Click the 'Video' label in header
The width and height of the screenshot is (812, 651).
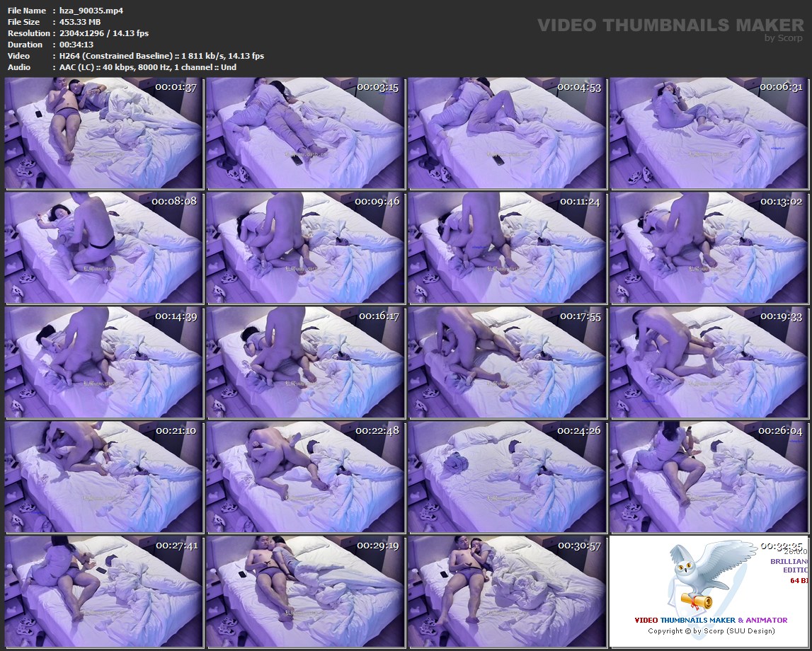click(x=18, y=56)
